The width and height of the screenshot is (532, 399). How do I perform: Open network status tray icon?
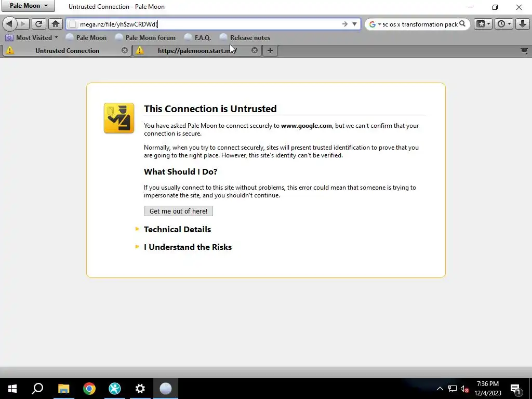click(453, 389)
